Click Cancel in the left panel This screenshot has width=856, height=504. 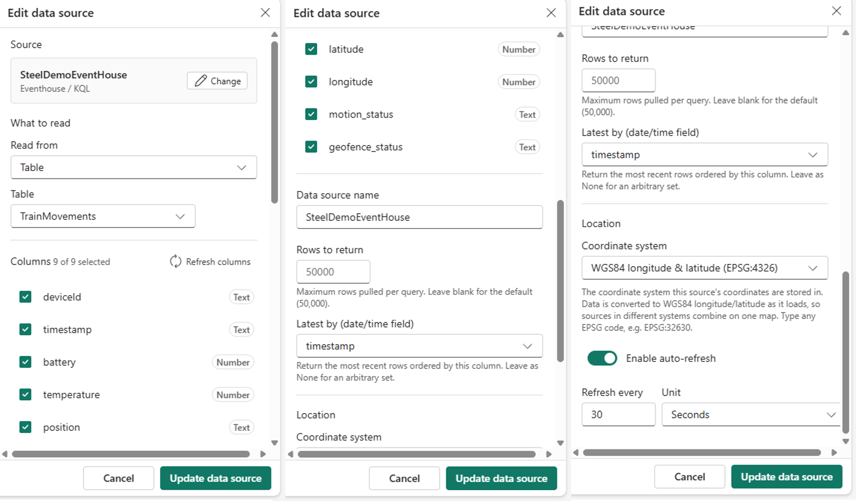[x=118, y=478]
